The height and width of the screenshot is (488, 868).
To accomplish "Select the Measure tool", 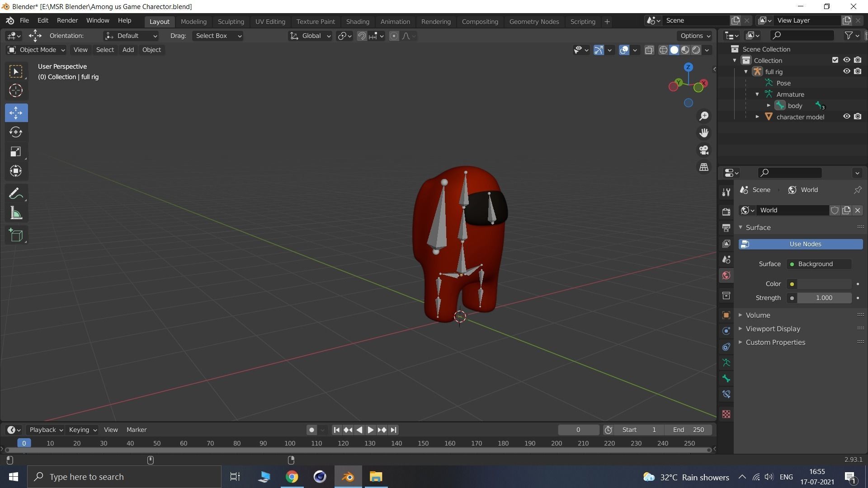I will pyautogui.click(x=16, y=213).
